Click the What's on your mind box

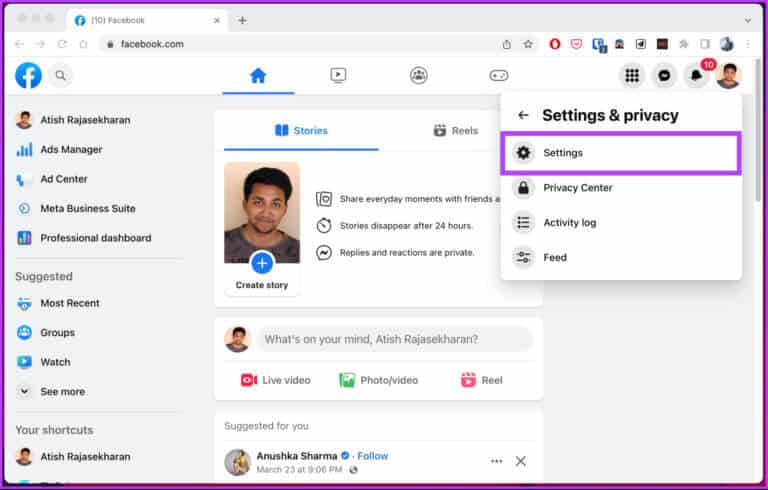point(395,339)
